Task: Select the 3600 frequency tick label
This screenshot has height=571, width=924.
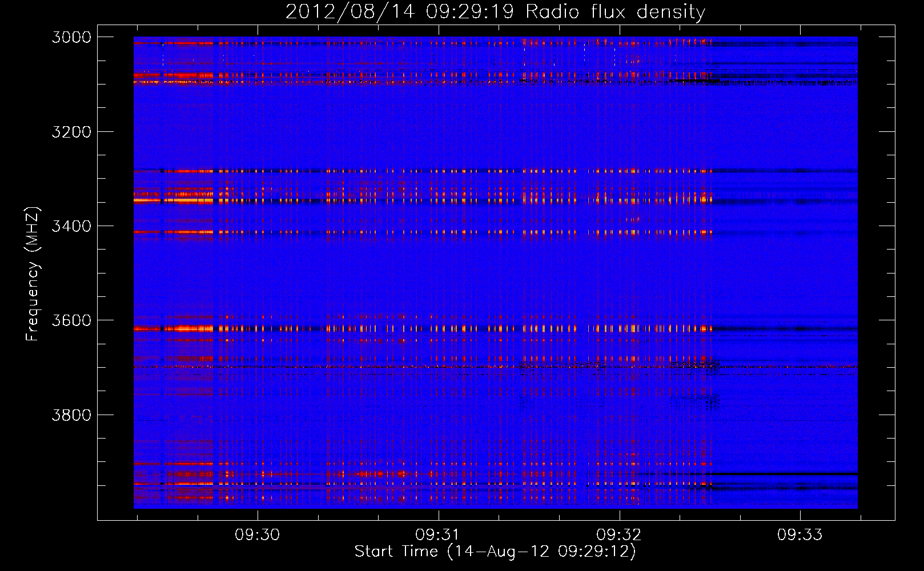Action: point(71,320)
